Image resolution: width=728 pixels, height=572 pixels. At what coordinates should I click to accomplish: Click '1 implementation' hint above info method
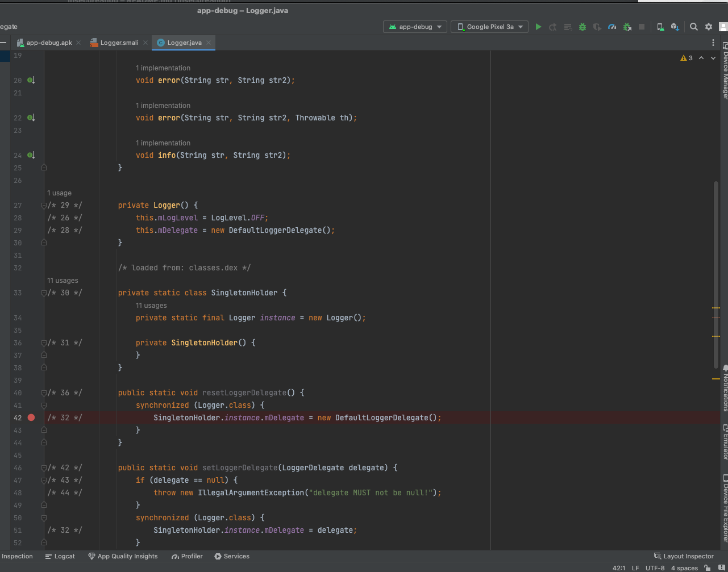(x=163, y=143)
